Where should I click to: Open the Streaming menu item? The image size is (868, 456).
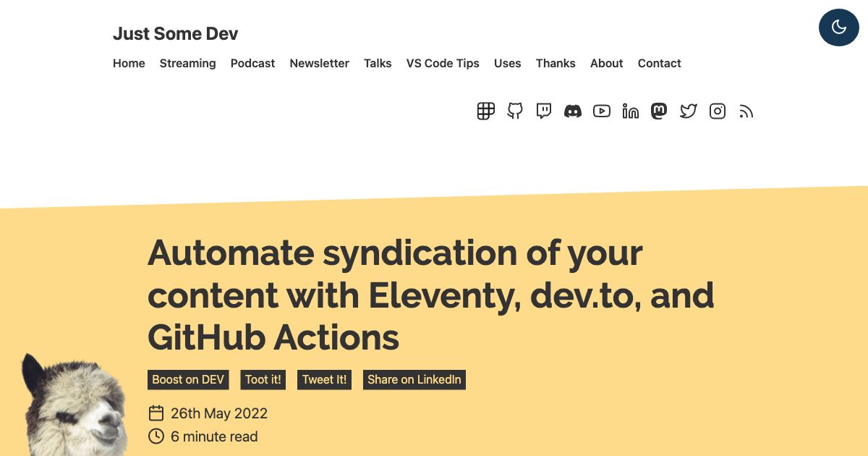(187, 63)
